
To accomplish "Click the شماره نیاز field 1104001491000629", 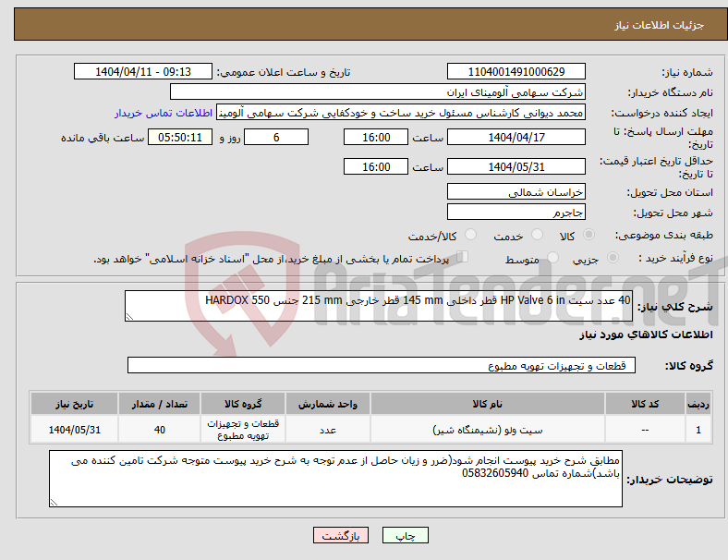I will 516,71.
